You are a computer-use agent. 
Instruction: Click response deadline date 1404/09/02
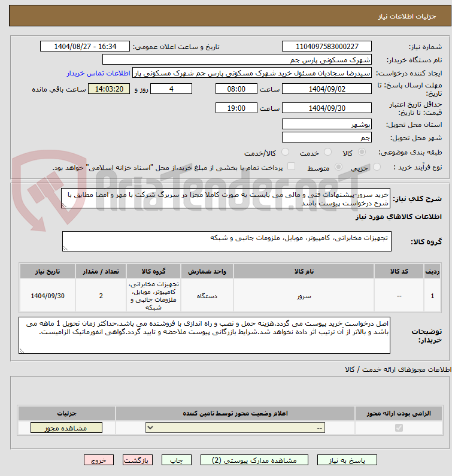pyautogui.click(x=327, y=89)
